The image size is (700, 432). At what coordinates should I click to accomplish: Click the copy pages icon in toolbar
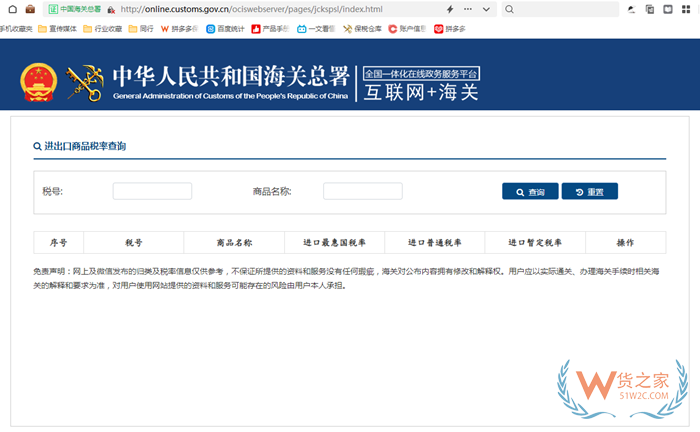[x=650, y=9]
